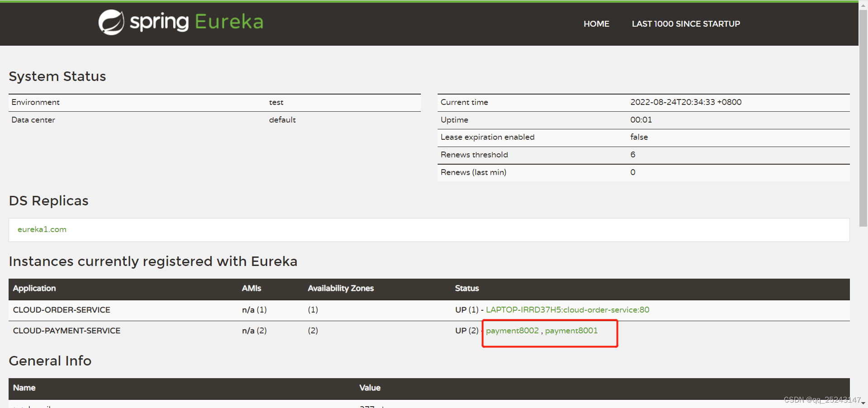
Task: Select the Lease expiration enabled value false
Action: click(x=639, y=137)
